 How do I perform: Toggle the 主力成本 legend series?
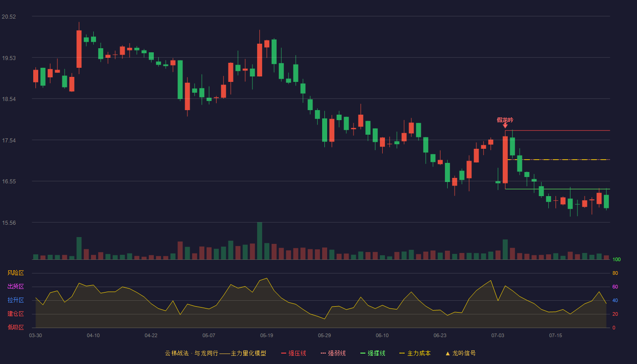pos(415,353)
